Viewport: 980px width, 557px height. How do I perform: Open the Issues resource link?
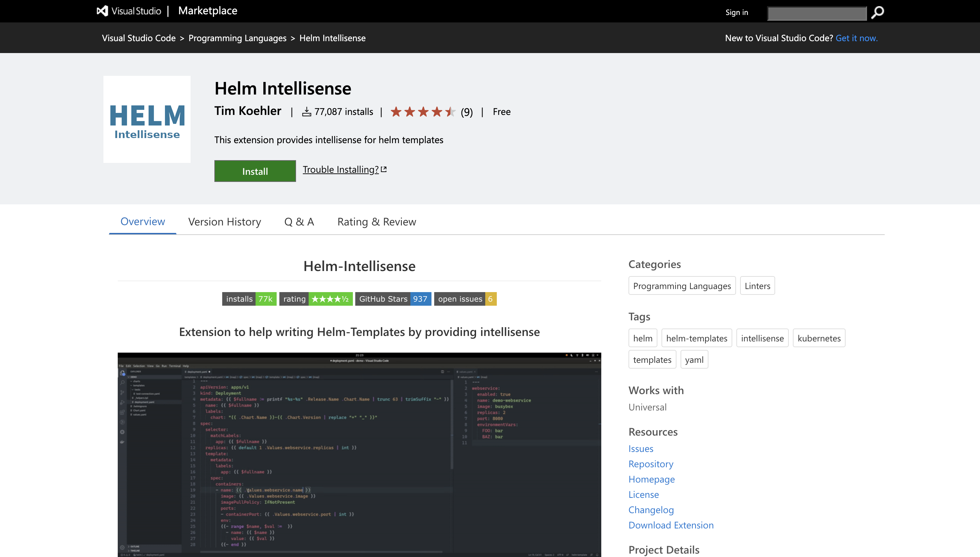[x=640, y=449]
